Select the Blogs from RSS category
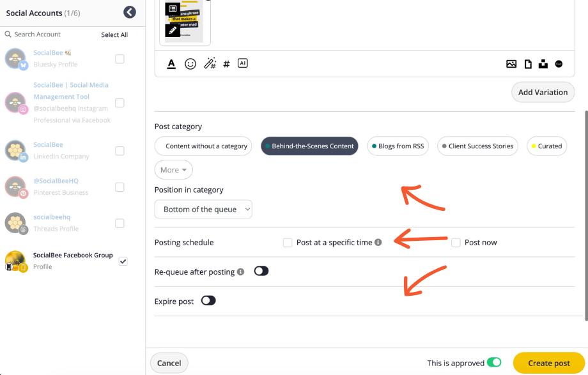Screen dimensions: 588x375 398,146
